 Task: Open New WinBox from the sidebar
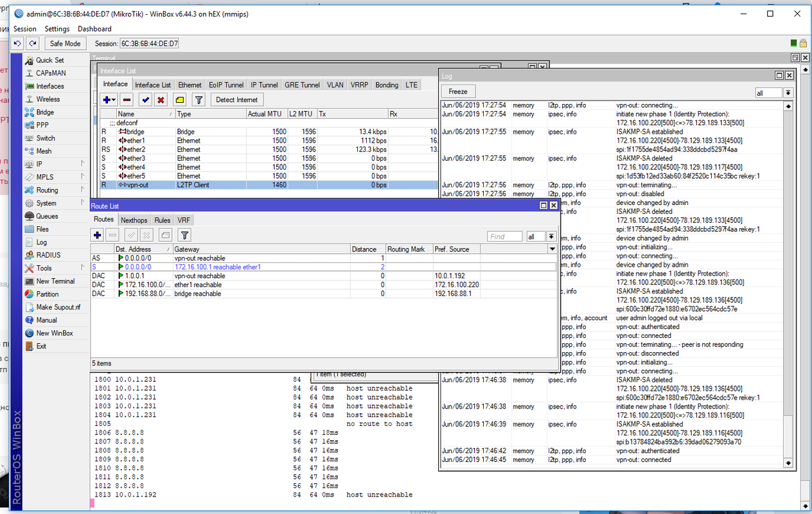(x=55, y=333)
